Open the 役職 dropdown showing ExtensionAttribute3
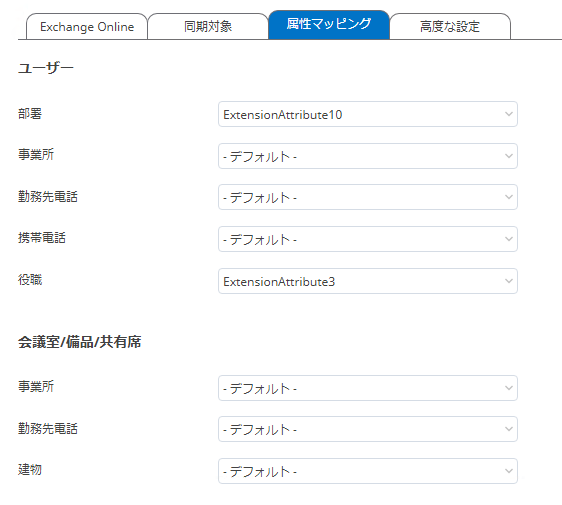 [x=368, y=281]
